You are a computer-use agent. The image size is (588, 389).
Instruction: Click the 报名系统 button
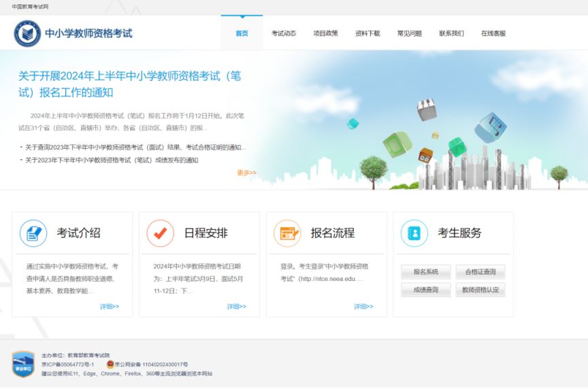tap(426, 272)
